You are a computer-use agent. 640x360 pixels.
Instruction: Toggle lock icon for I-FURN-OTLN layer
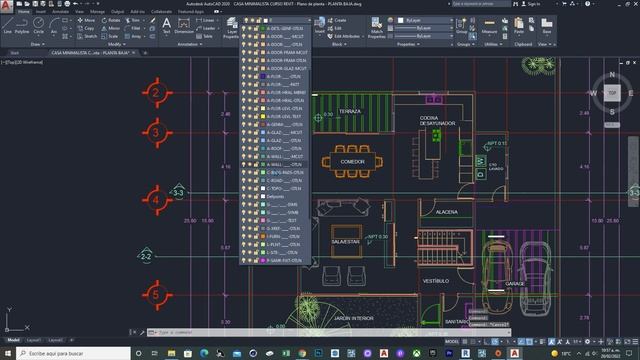point(256,236)
